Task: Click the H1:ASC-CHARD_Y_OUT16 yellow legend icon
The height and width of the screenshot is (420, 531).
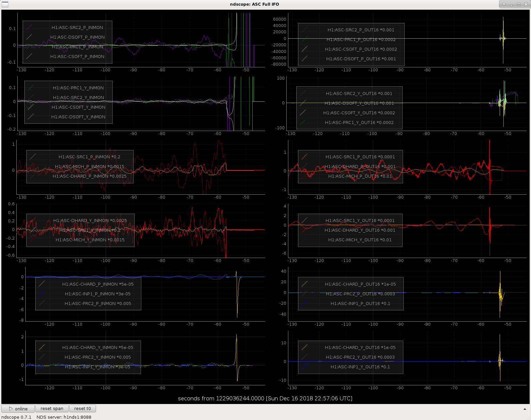Action: click(304, 347)
